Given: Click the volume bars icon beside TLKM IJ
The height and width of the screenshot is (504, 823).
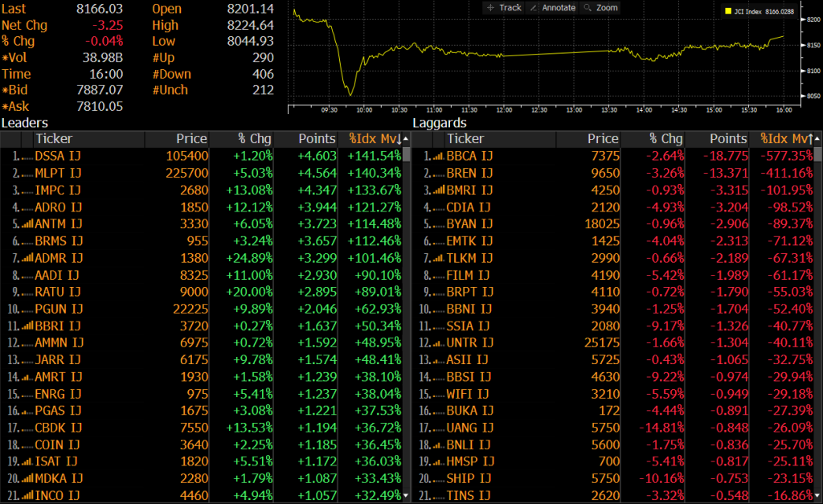Looking at the screenshot, I should (x=438, y=258).
